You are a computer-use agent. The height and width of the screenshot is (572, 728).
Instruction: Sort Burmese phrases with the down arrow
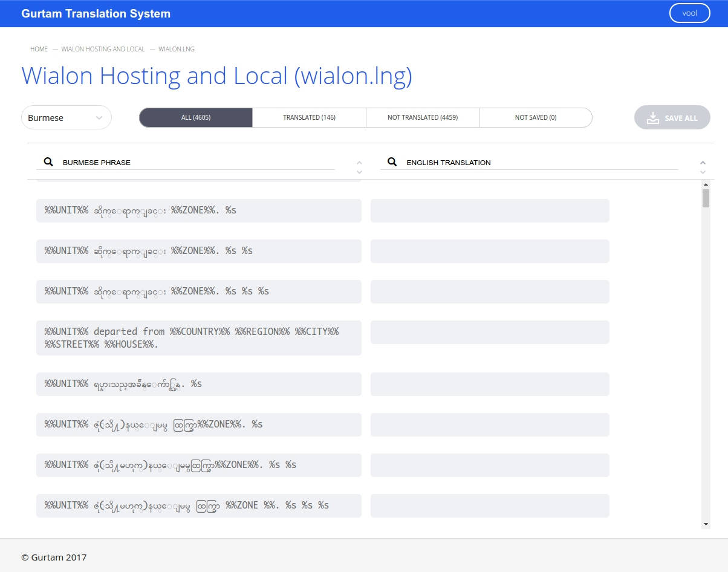coord(359,172)
